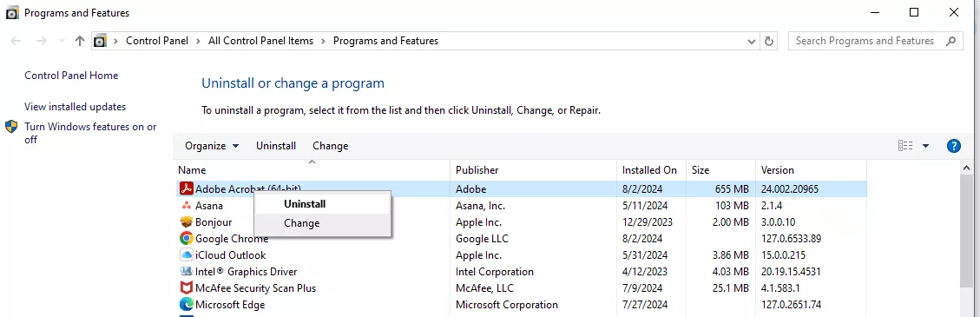Select the Bonjour row
Screen dimensions: 980x317
521,222
